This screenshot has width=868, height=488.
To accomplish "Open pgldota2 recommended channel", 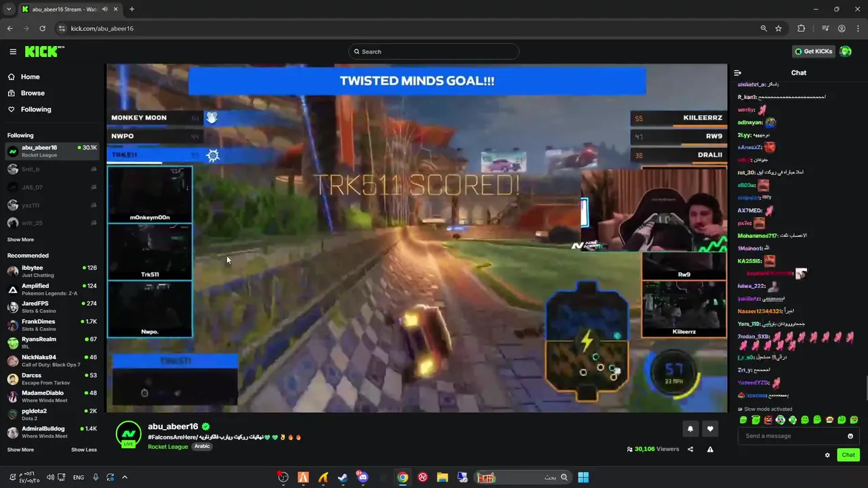I will [x=52, y=414].
